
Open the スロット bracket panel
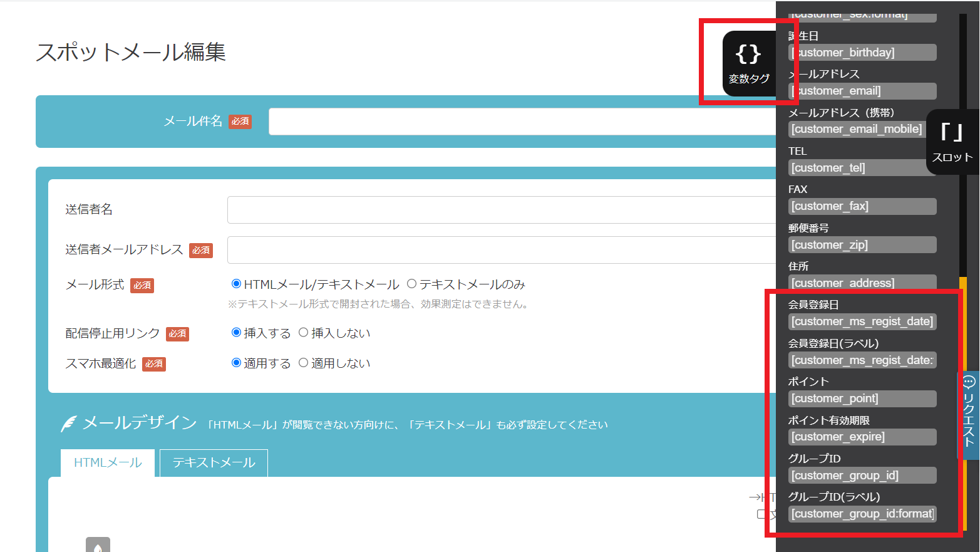point(952,142)
